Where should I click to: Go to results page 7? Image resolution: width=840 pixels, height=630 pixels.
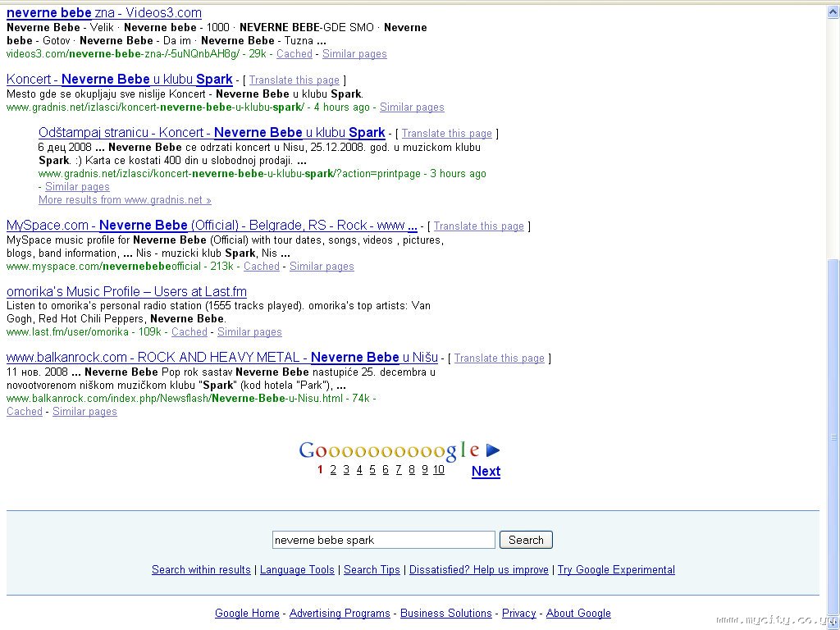399,470
